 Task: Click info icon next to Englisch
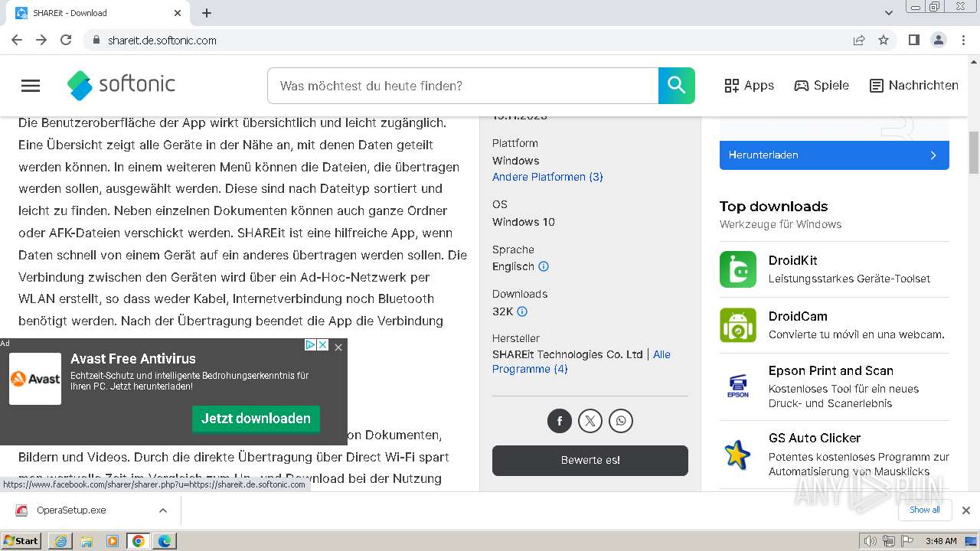(544, 267)
